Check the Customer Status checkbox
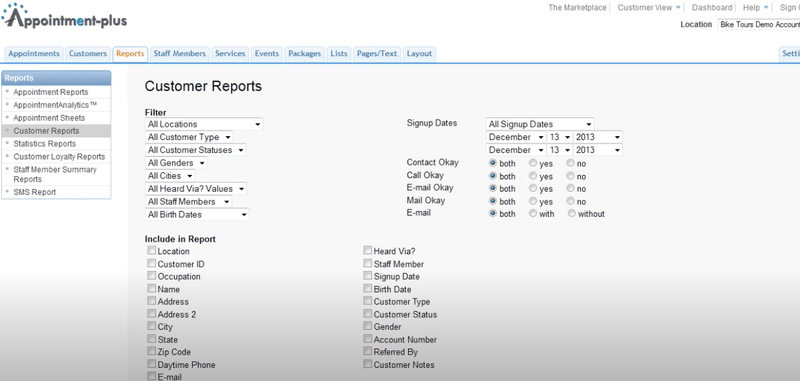 368,313
